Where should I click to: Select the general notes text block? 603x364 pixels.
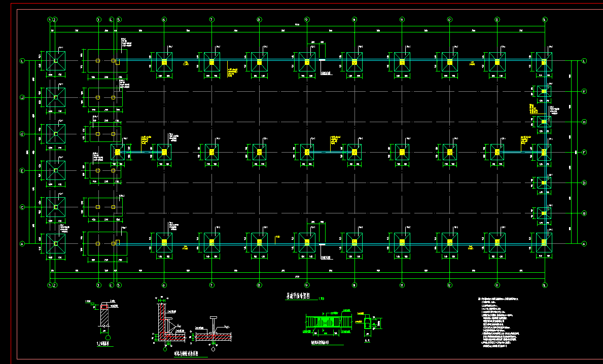click(500, 324)
